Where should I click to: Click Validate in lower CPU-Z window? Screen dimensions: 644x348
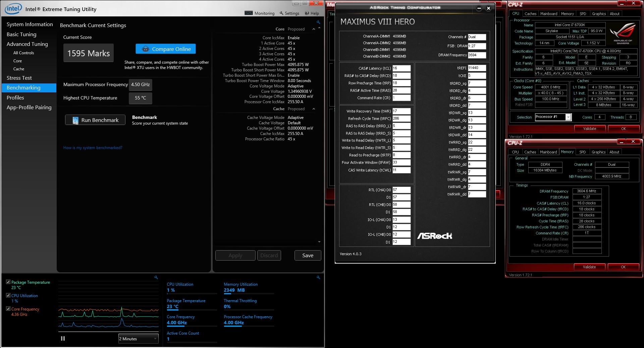click(x=589, y=267)
